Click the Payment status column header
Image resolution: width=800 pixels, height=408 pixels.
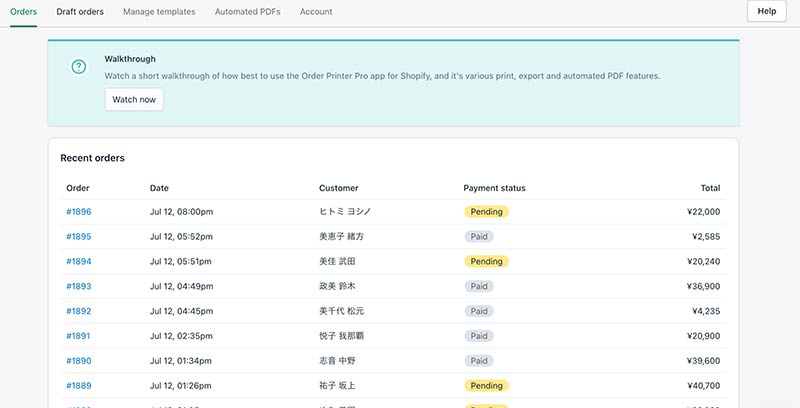[x=494, y=188]
